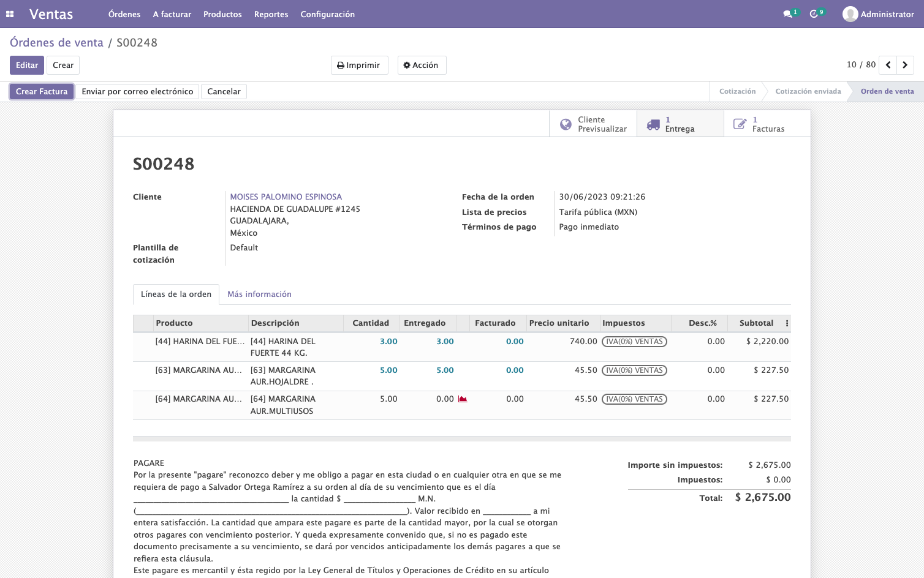The image size is (924, 578).
Task: Click the forecast chart icon on MARGARINA AUR.MULTIUSOS row
Action: [463, 399]
